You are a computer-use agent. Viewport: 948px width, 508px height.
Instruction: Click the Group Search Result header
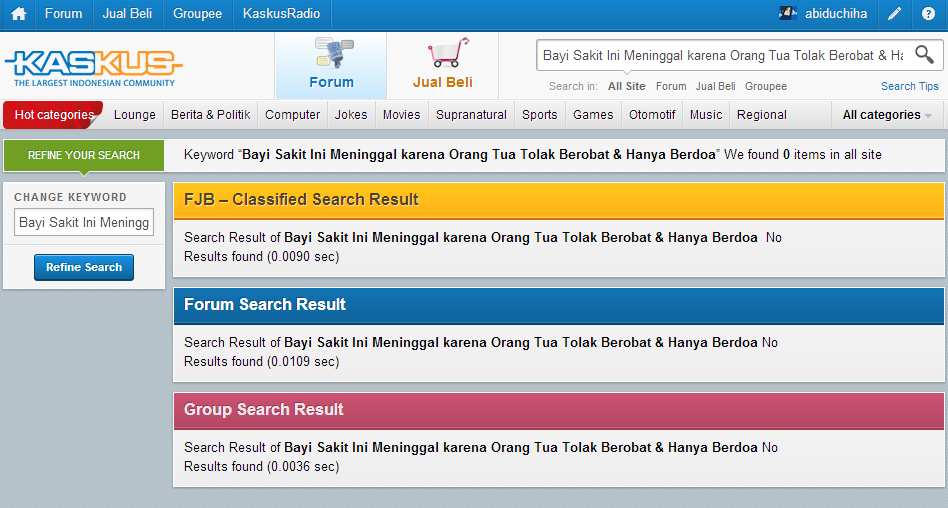(x=559, y=410)
